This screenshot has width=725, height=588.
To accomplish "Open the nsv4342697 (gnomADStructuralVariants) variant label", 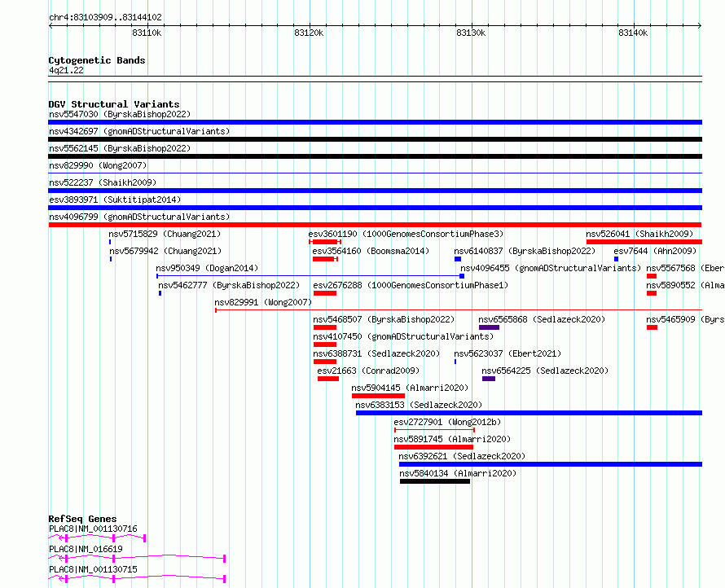I will [139, 131].
